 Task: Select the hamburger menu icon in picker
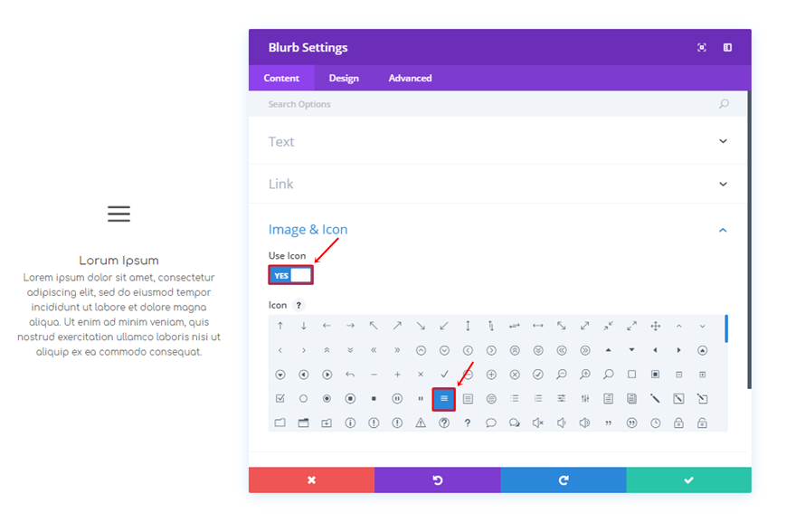(x=444, y=399)
